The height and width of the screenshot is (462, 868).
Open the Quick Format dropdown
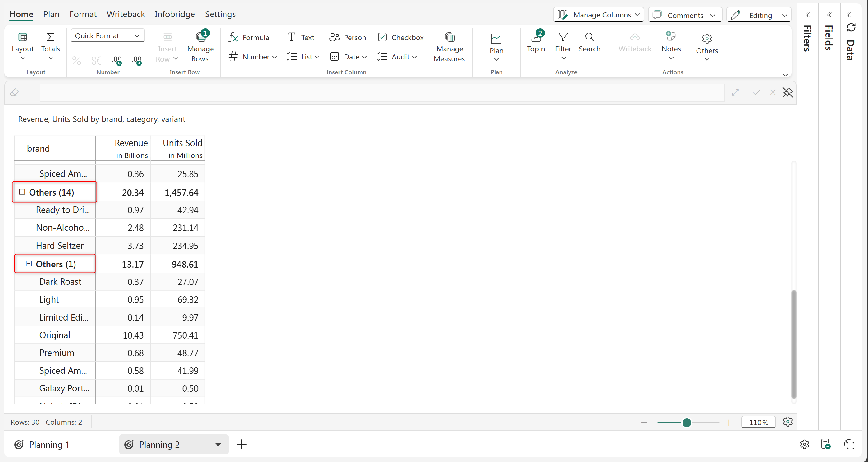[107, 36]
